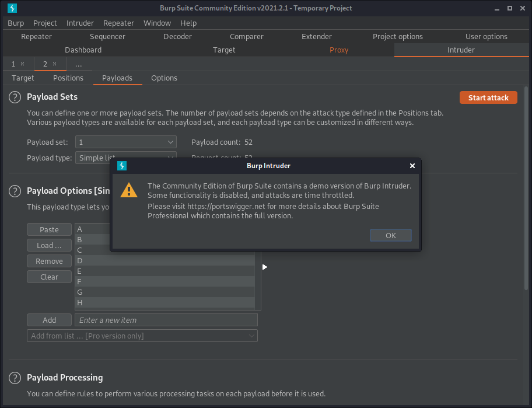
Task: Select the Payloads sub-tab
Action: [x=117, y=78]
